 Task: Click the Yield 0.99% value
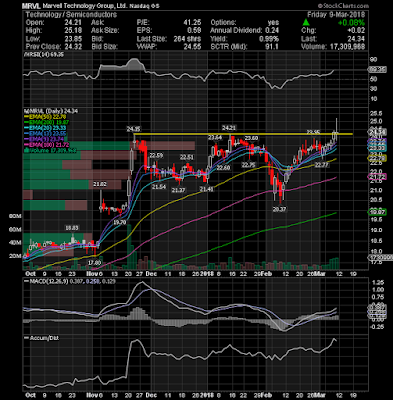click(x=270, y=39)
